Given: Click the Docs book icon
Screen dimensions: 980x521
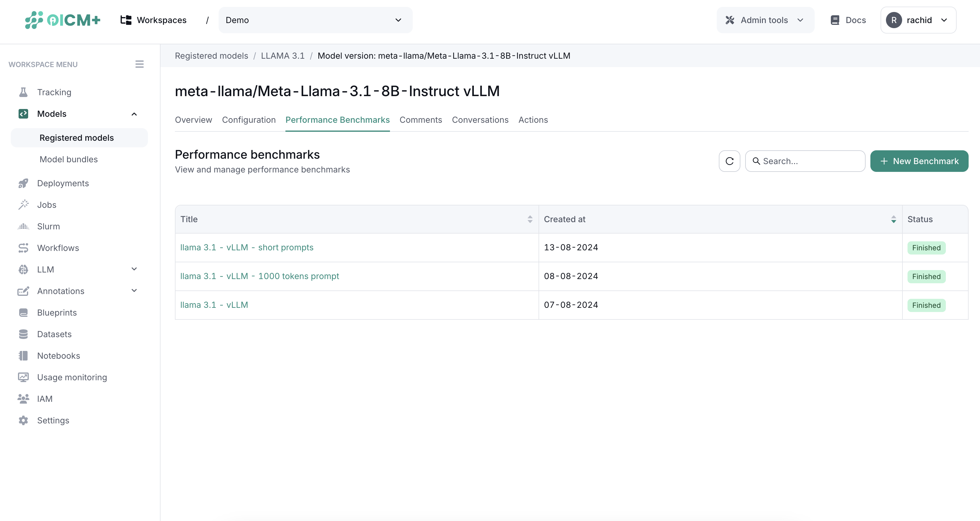Looking at the screenshot, I should point(835,20).
